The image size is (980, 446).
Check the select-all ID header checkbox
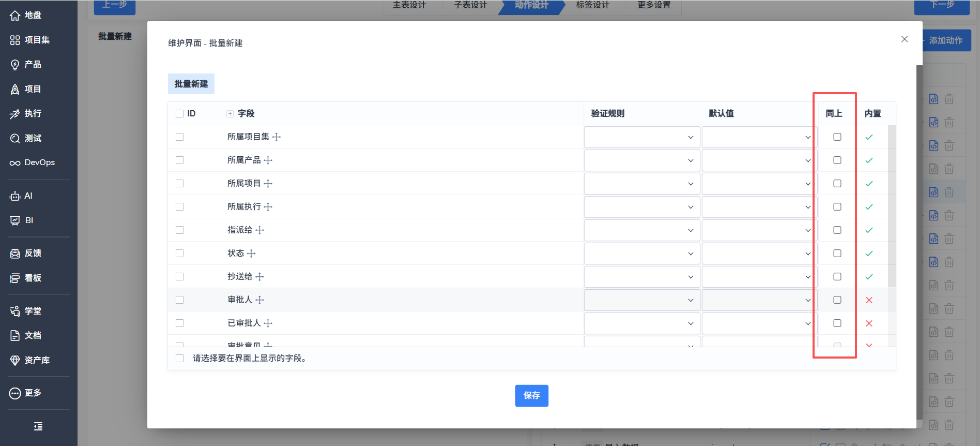point(180,114)
